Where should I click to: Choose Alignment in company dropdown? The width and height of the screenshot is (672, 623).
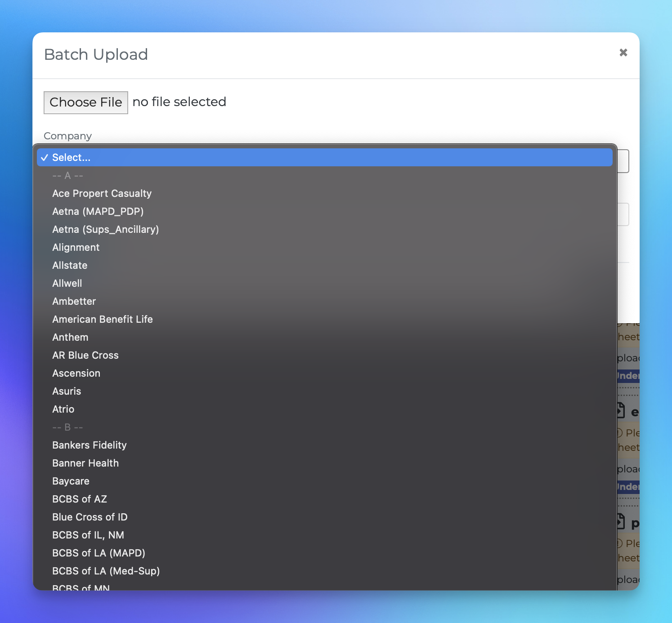coord(325,247)
